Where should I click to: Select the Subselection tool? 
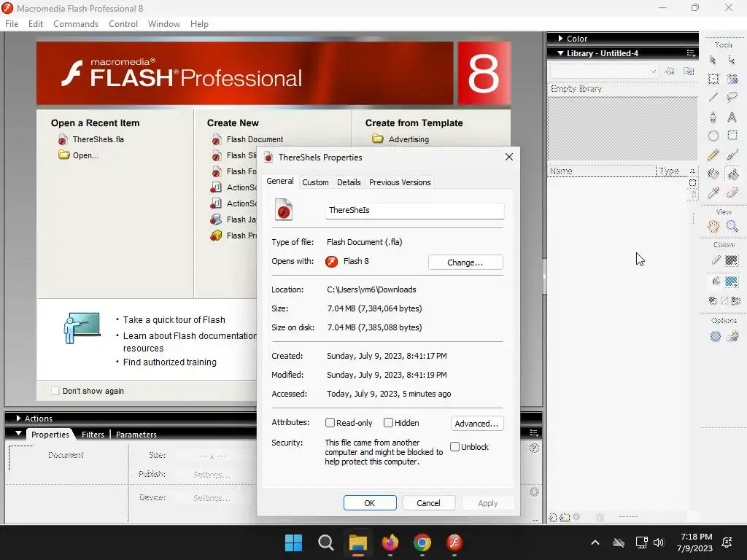coord(732,60)
